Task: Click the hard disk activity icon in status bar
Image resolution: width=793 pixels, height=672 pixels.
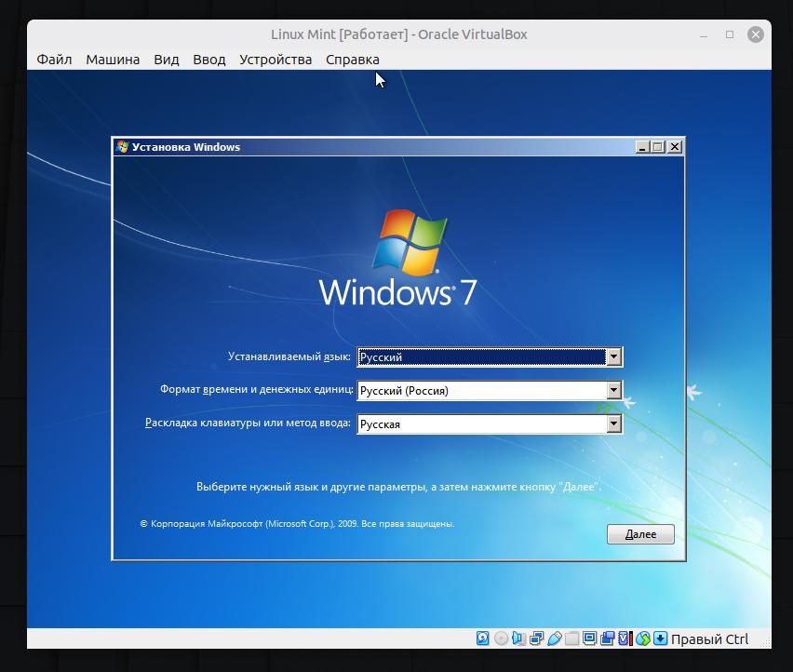Action: [x=482, y=638]
